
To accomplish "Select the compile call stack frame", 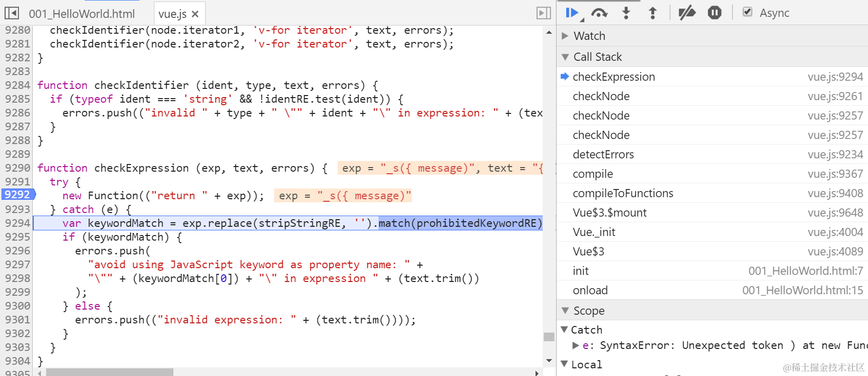I will point(712,174).
